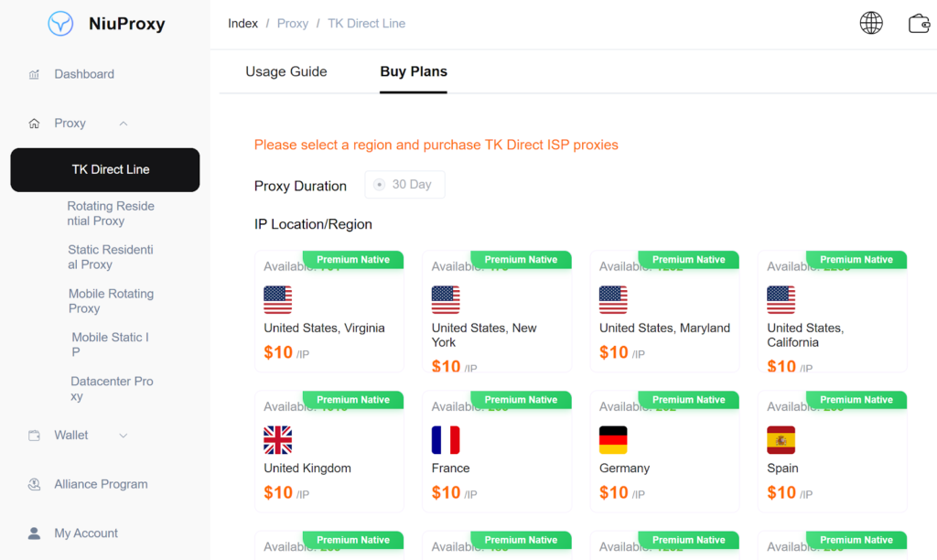Open the wallet icon in header
Viewport: 937px width, 560px height.
[919, 23]
